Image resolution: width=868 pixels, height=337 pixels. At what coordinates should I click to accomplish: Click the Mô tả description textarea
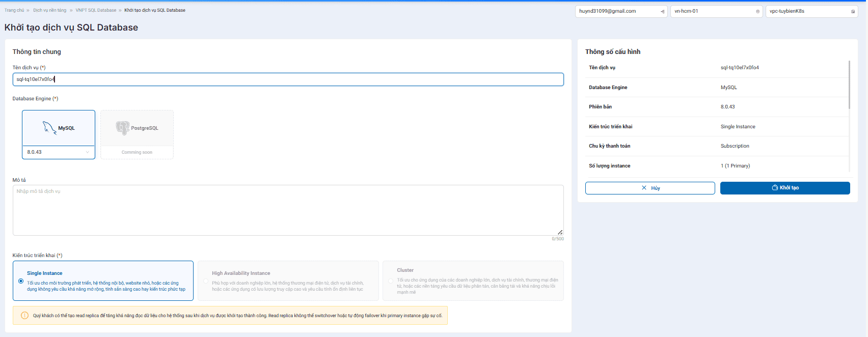point(288,210)
